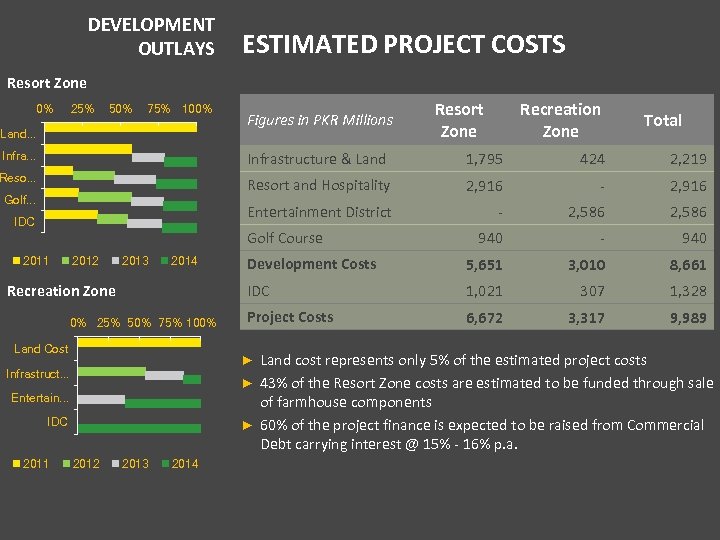
Task: Click the grand total 9,989
Action: tap(688, 318)
